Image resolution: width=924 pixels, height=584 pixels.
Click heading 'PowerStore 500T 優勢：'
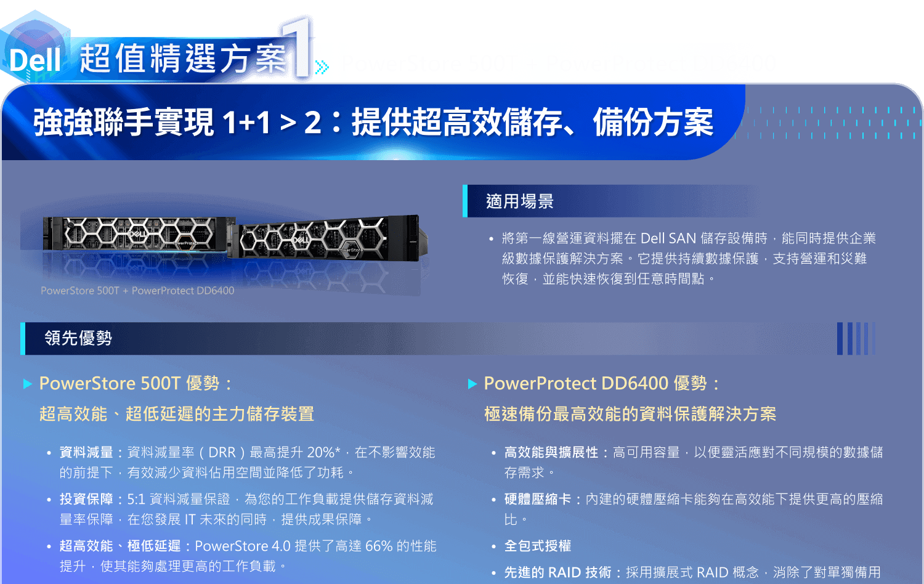[136, 383]
